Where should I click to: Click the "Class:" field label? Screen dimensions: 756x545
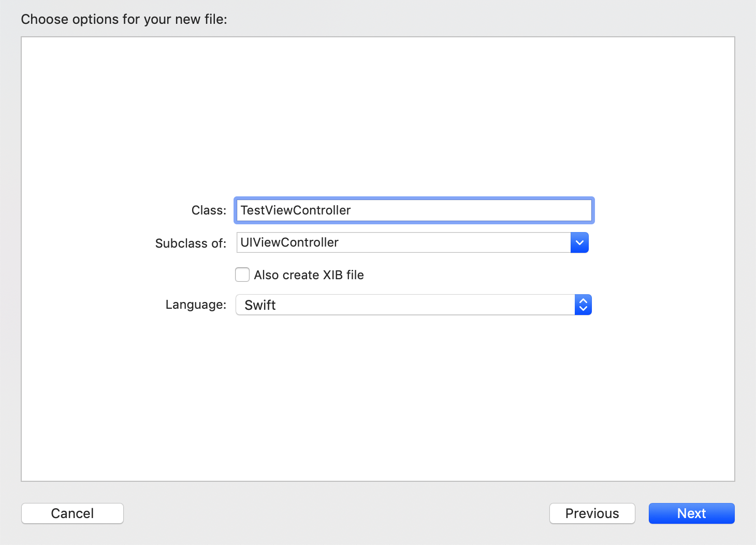209,210
